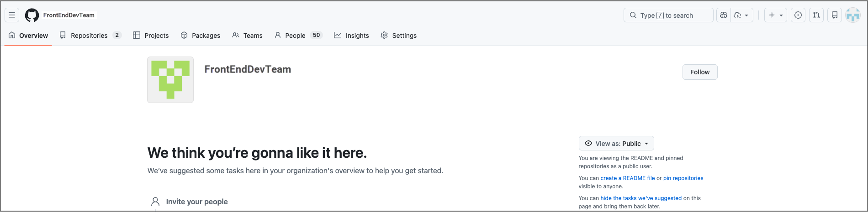Expand the Create new plus dropdown

[776, 15]
